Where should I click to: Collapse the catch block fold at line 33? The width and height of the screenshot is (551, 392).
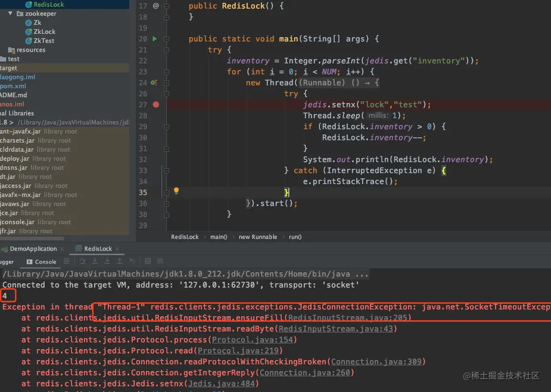(166, 171)
